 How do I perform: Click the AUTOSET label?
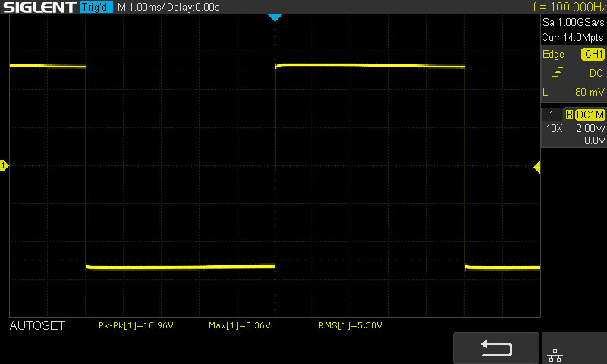click(37, 326)
